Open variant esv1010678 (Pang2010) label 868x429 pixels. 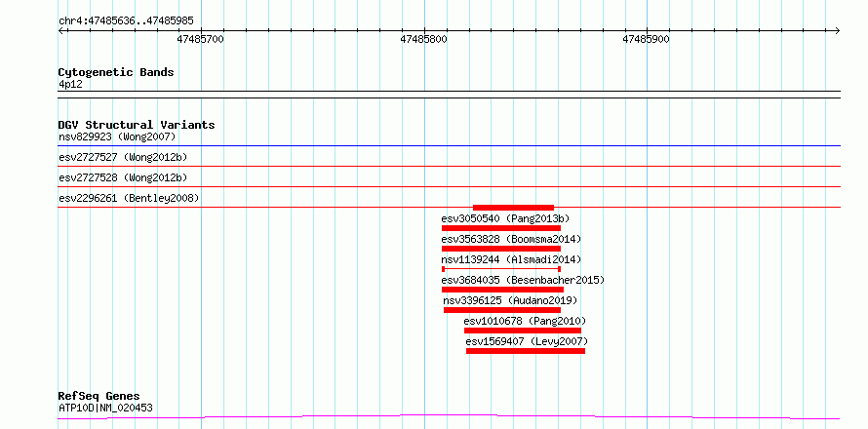tap(525, 321)
